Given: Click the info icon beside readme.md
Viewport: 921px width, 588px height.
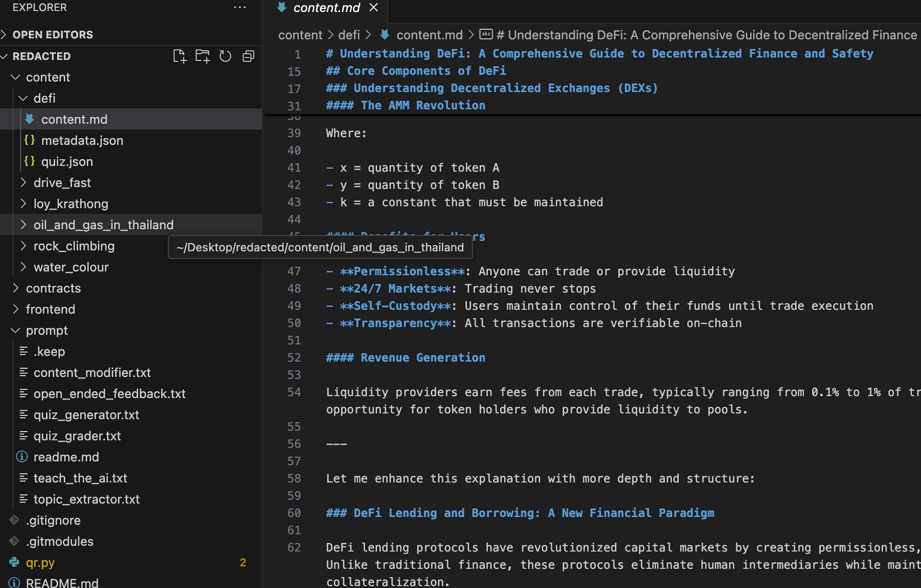Looking at the screenshot, I should [x=22, y=457].
